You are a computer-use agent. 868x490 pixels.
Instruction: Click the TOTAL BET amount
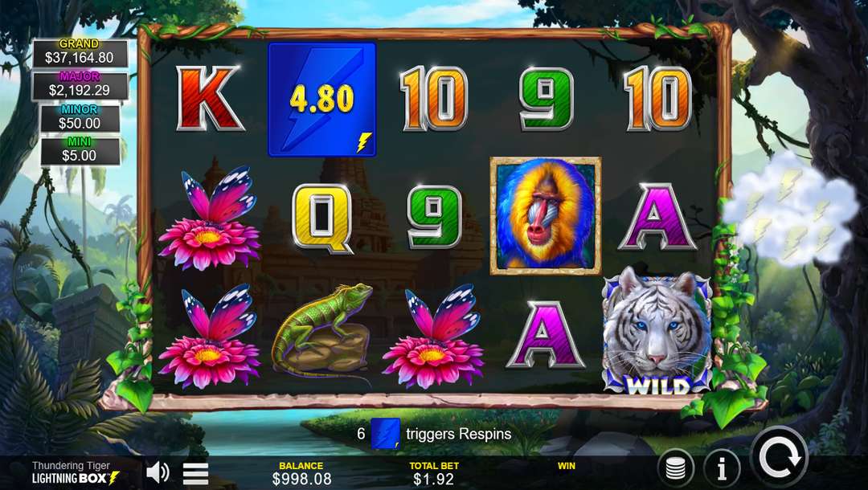point(433,479)
